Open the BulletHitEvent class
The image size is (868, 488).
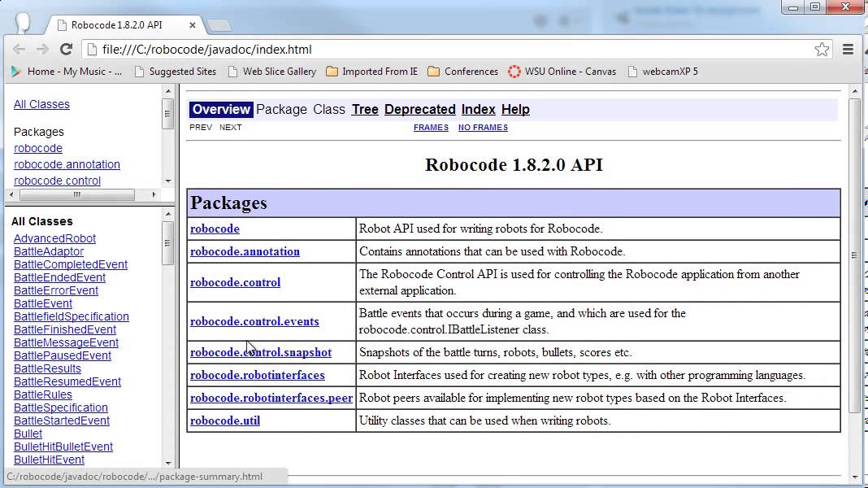[x=49, y=460]
